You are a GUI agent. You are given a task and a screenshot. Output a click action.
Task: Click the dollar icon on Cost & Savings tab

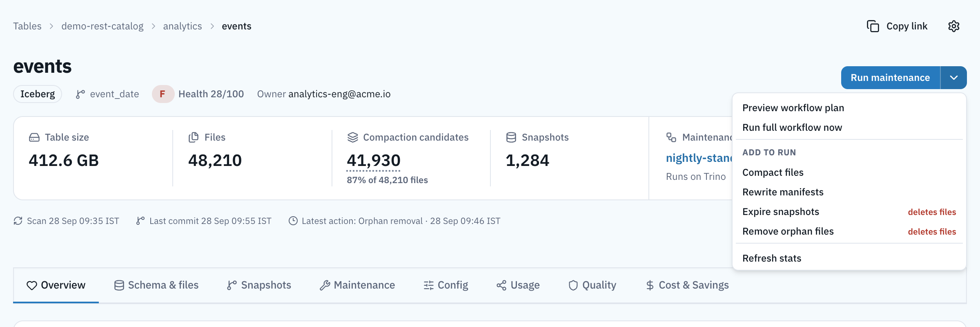[650, 285]
